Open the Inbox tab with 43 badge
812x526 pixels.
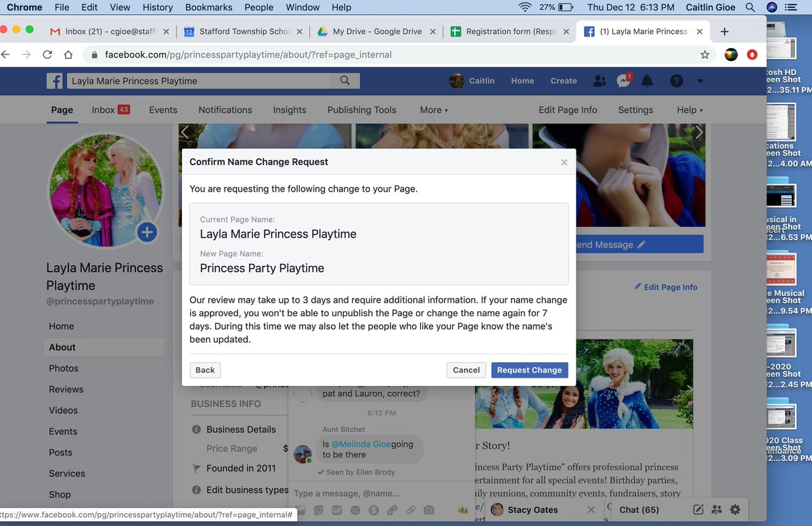[111, 110]
